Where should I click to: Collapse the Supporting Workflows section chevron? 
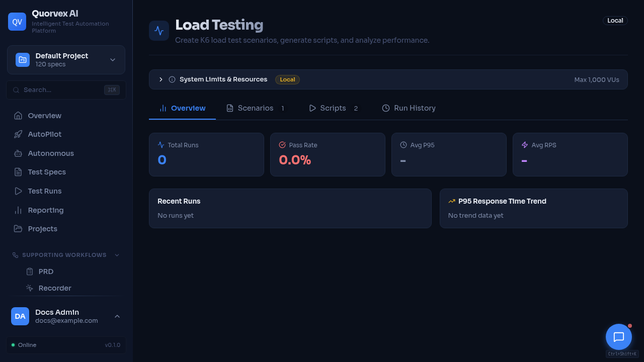point(117,255)
